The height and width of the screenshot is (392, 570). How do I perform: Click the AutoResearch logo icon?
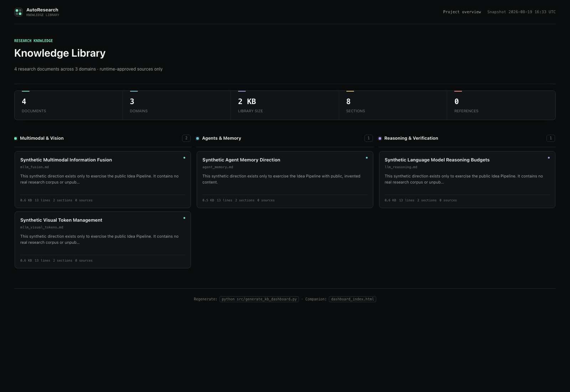click(19, 12)
